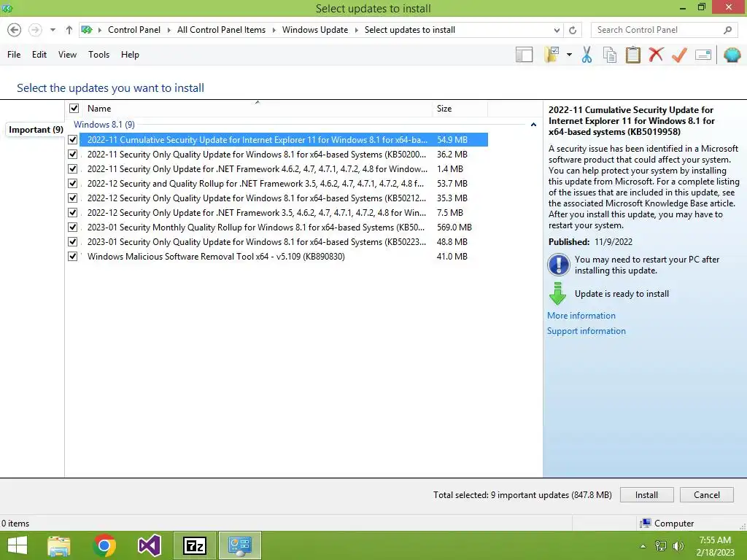Open the File menu

click(x=14, y=55)
